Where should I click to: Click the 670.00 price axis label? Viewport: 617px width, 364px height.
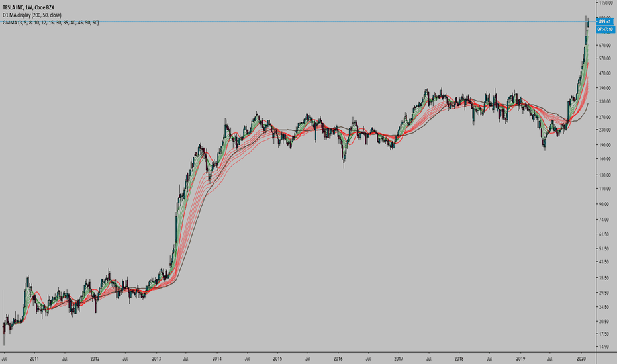coord(605,46)
